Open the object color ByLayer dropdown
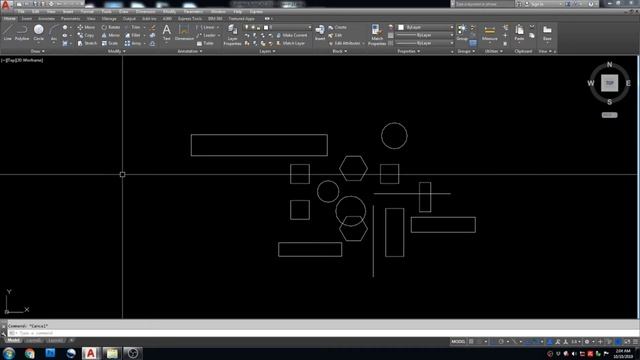Viewport: 640px width, 360px height. click(425, 27)
